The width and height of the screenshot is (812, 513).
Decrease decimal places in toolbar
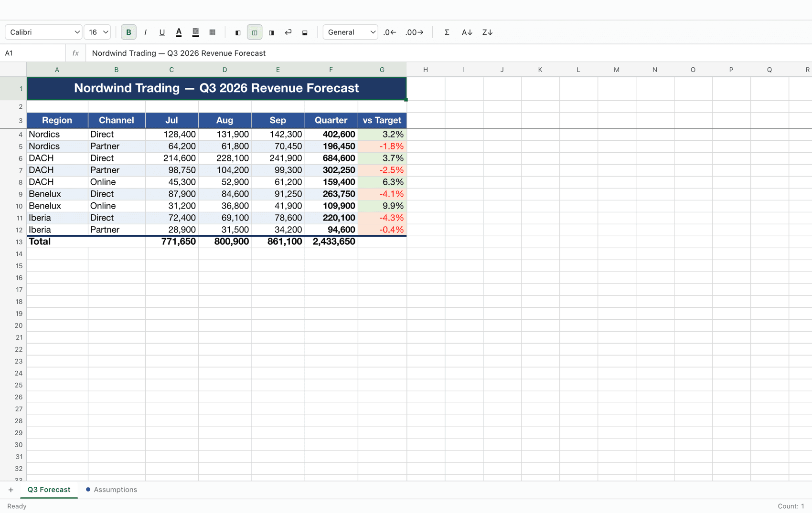coord(390,32)
